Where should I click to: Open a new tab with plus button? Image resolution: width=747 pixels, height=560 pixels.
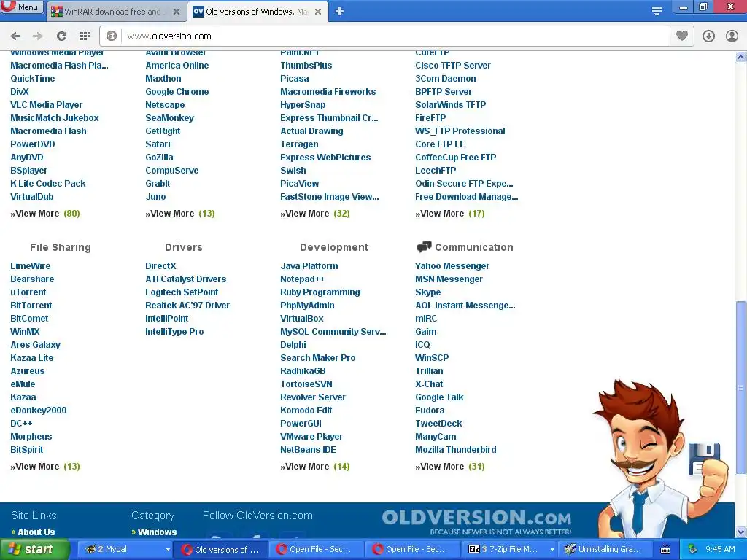(339, 12)
